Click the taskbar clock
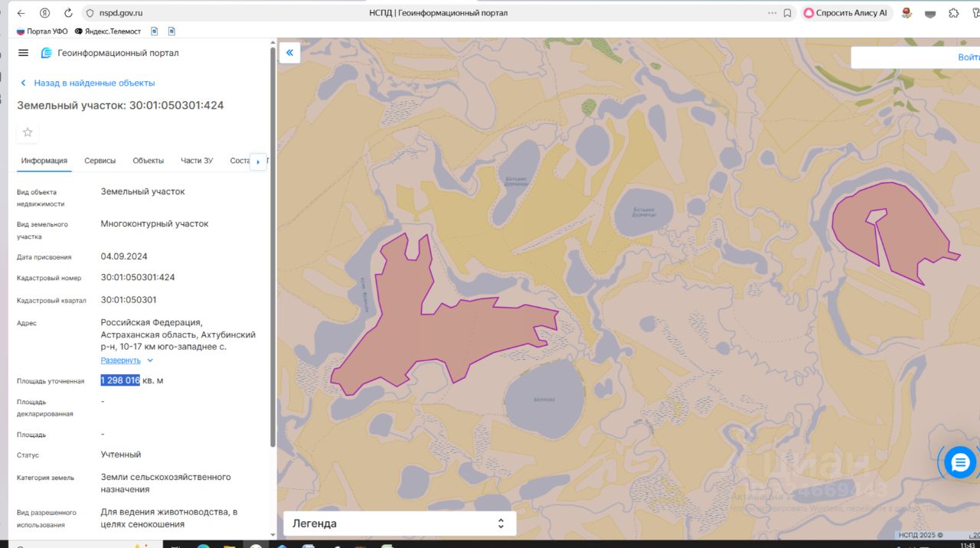This screenshot has height=548, width=980. click(967, 545)
